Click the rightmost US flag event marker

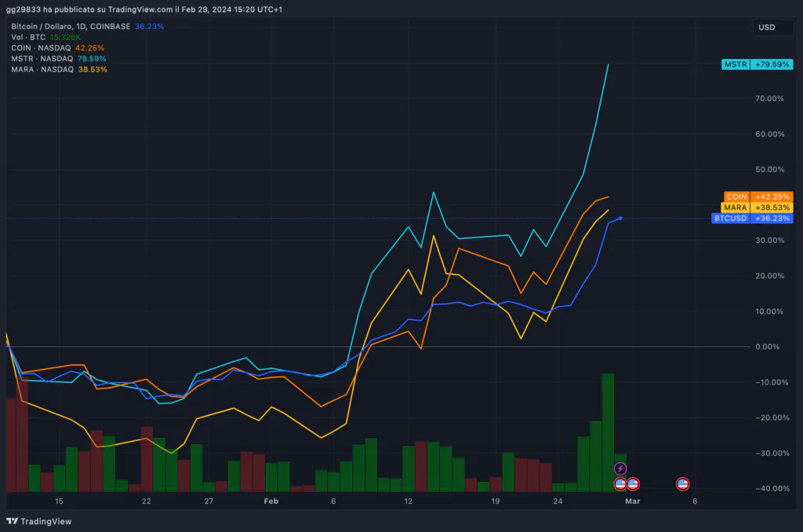[x=683, y=483]
